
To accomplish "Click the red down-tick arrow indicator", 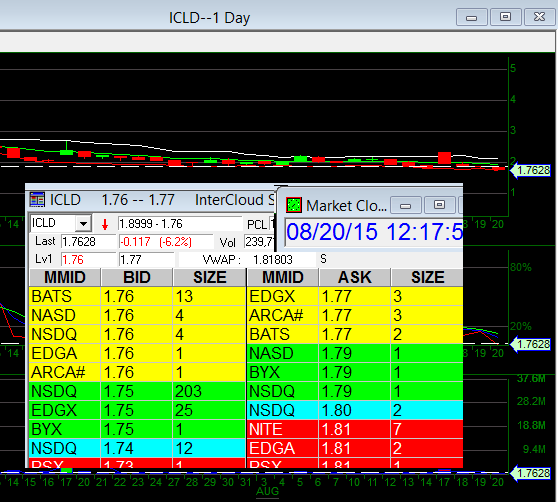I will pyautogui.click(x=105, y=224).
